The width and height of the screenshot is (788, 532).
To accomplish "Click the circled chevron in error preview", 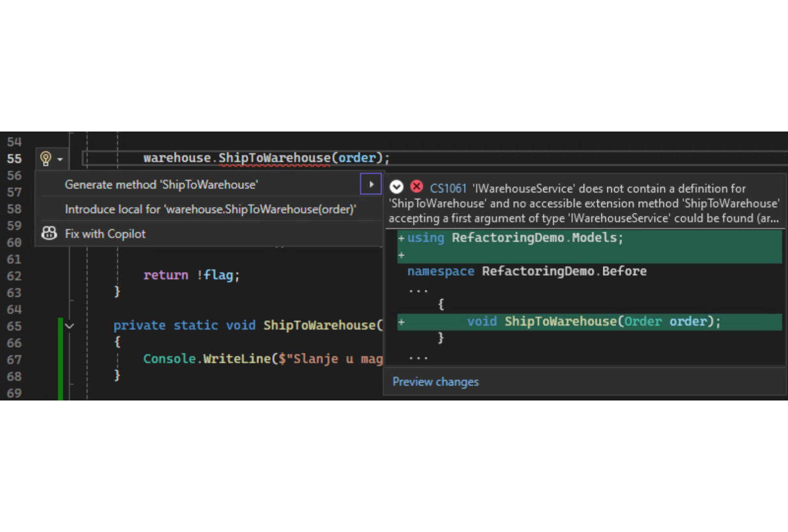I will point(396,187).
